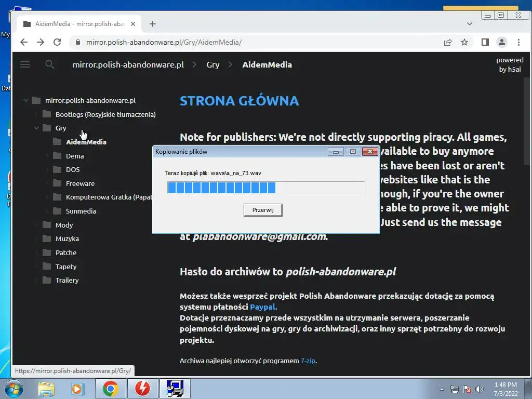Viewport: 532px width, 399px height.
Task: Click the Dema folder icon
Action: point(57,155)
